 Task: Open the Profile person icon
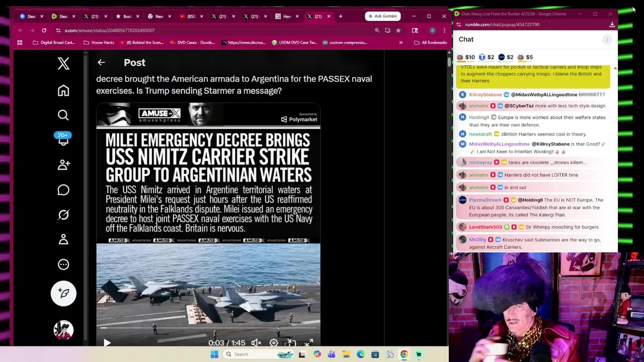(x=63, y=239)
